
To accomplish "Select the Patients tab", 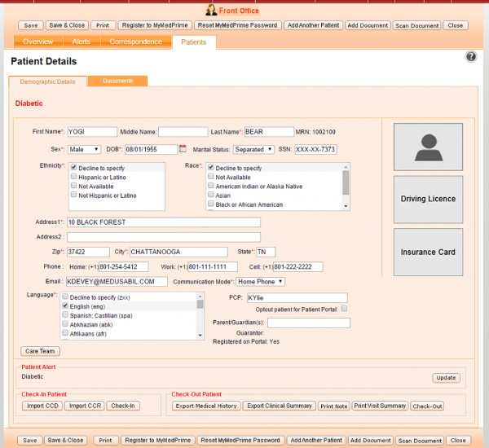I will pyautogui.click(x=194, y=42).
